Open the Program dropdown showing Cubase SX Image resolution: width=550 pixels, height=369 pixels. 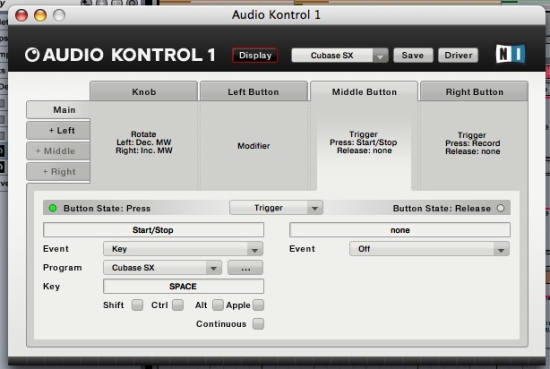point(162,268)
